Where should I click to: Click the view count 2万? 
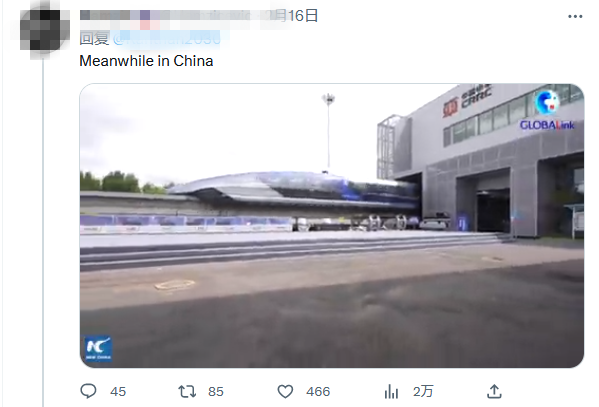point(423,392)
